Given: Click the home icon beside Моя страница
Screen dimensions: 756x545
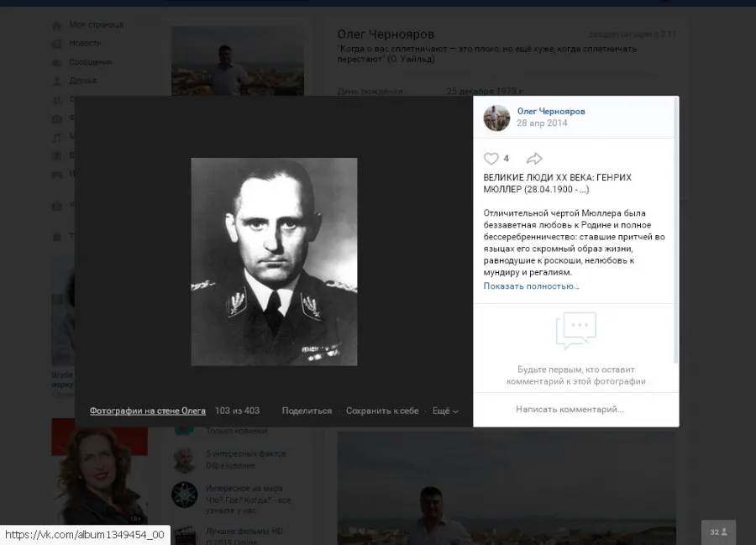Looking at the screenshot, I should tap(57, 25).
